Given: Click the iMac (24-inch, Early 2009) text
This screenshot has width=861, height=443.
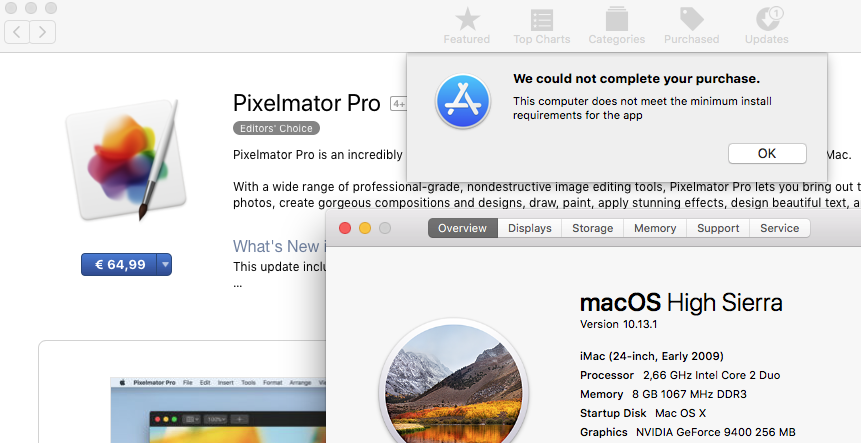Looking at the screenshot, I should pos(652,356).
